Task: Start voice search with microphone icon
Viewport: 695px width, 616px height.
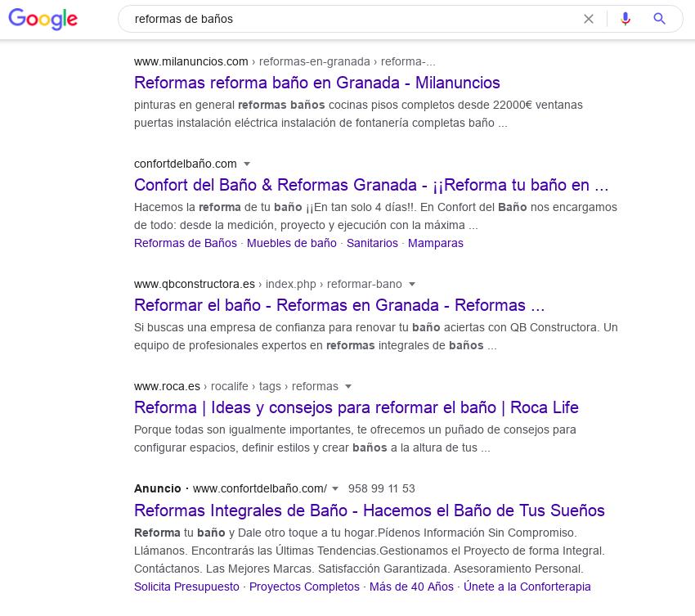Action: point(625,19)
